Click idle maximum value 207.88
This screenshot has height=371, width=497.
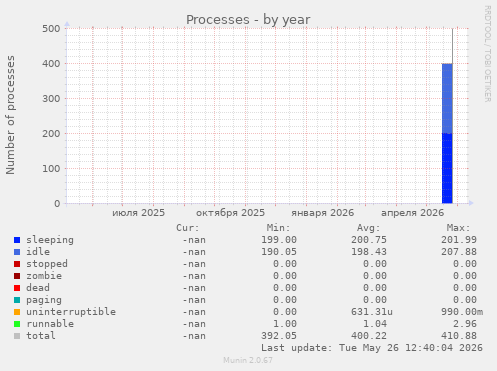click(x=459, y=252)
